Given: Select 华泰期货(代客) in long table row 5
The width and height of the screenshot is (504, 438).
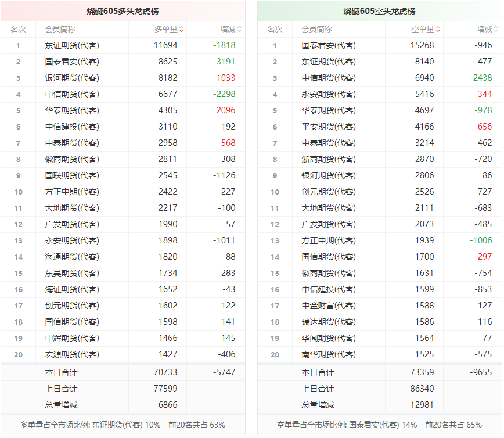Looking at the screenshot, I should tap(72, 110).
